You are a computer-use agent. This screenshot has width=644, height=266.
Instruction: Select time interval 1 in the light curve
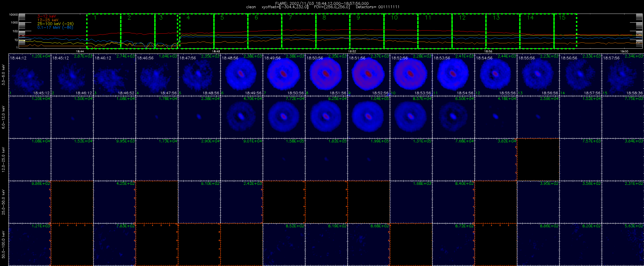104,31
